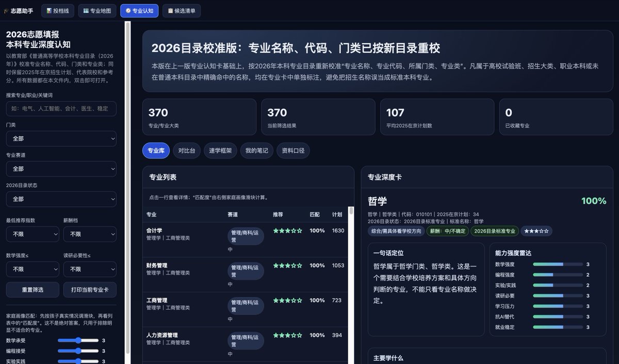Click the 1053 plan count cell

(338, 266)
